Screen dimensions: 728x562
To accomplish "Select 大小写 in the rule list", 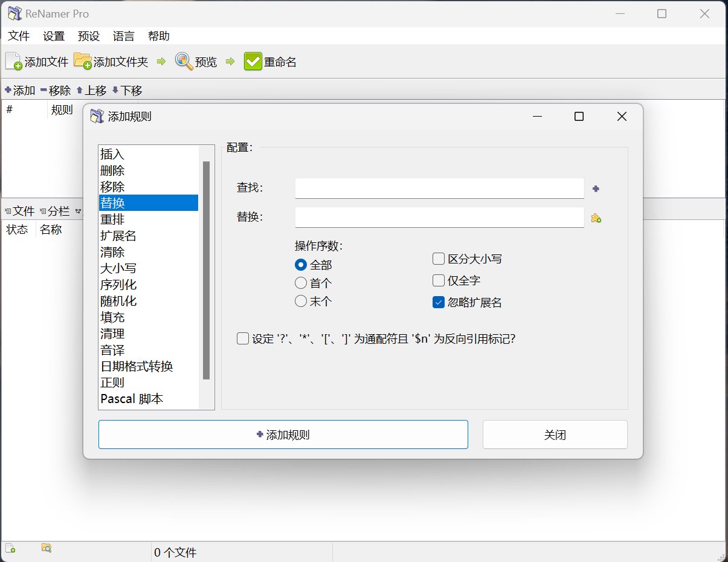I will 149,268.
